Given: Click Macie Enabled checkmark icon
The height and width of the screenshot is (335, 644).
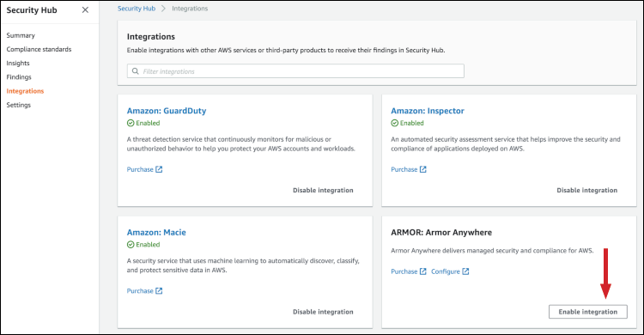Looking at the screenshot, I should [131, 245].
